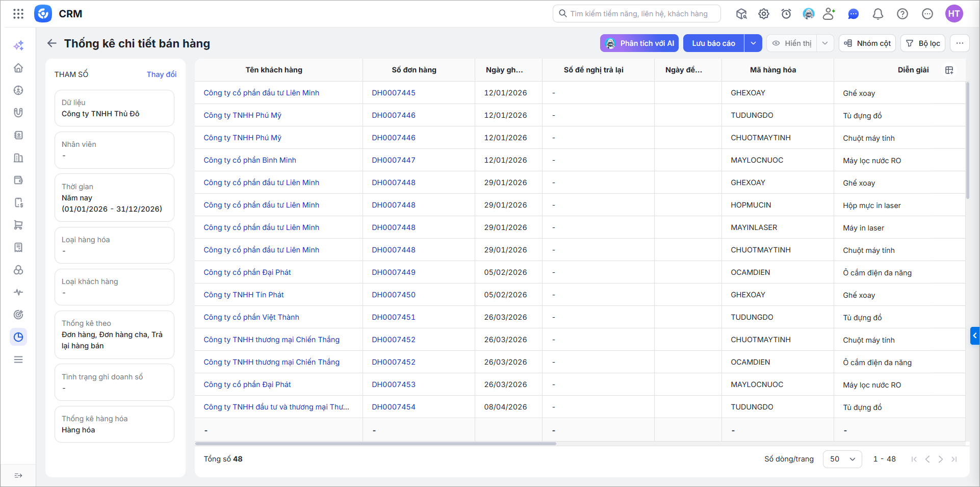Viewport: 980px width, 487px height.
Task: Go to the next page arrow
Action: [941, 459]
